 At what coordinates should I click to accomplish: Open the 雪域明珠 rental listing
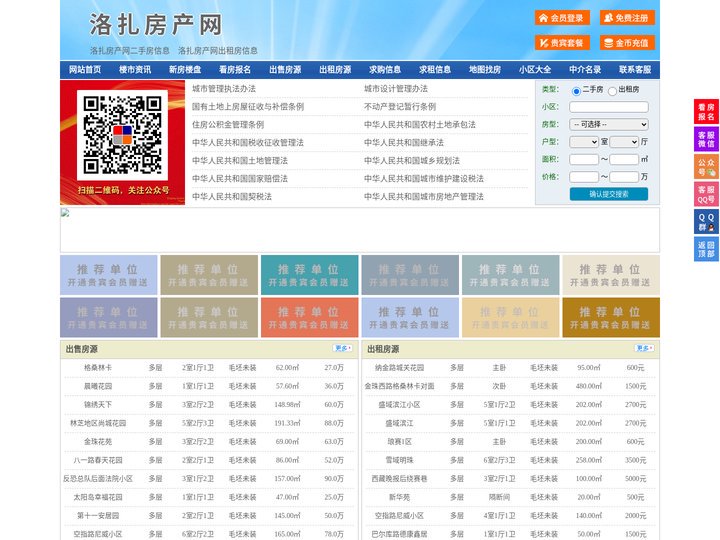[x=399, y=460]
